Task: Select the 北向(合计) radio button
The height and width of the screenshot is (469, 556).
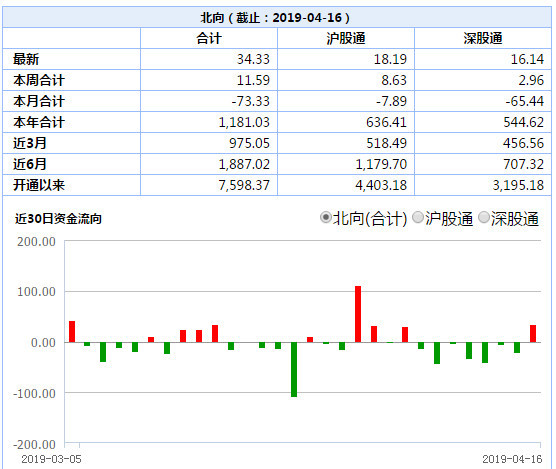Action: [x=325, y=217]
